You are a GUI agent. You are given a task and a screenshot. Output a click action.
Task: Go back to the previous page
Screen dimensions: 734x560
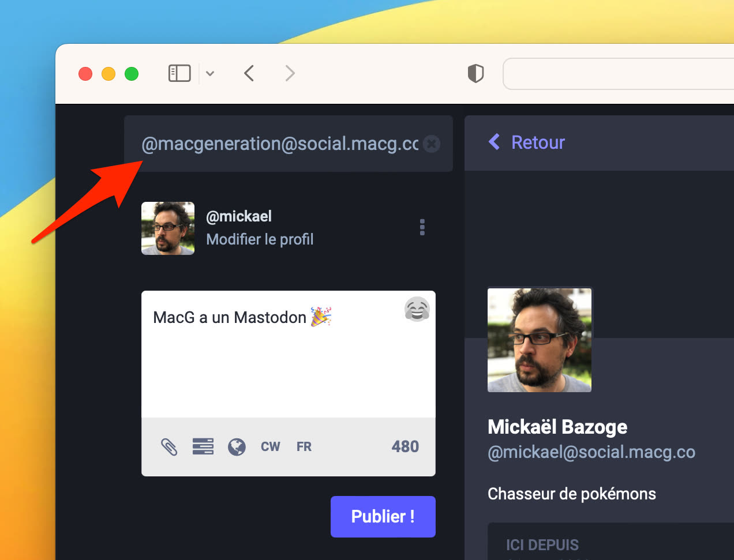click(249, 73)
